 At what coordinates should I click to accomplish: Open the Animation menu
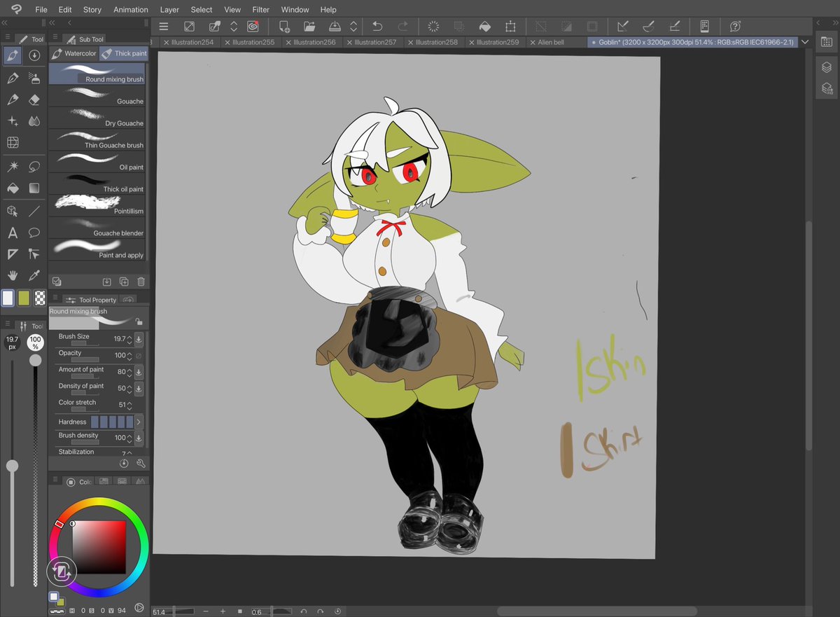pos(130,10)
